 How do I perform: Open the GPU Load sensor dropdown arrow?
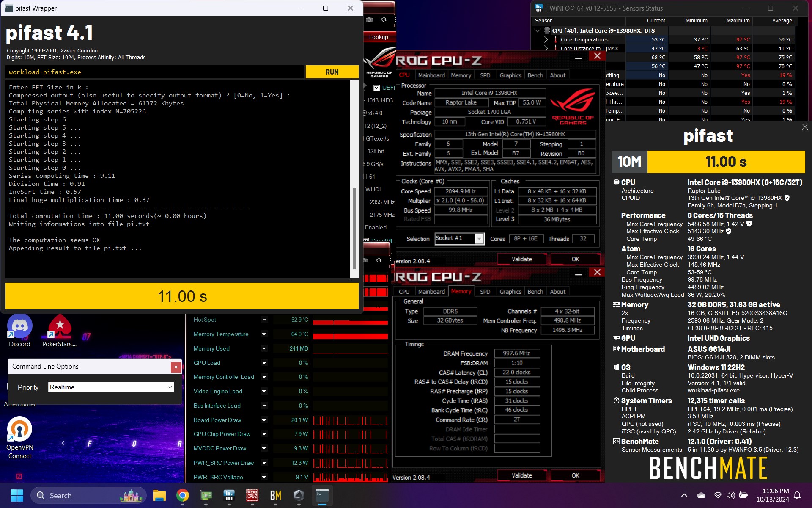[x=264, y=363]
